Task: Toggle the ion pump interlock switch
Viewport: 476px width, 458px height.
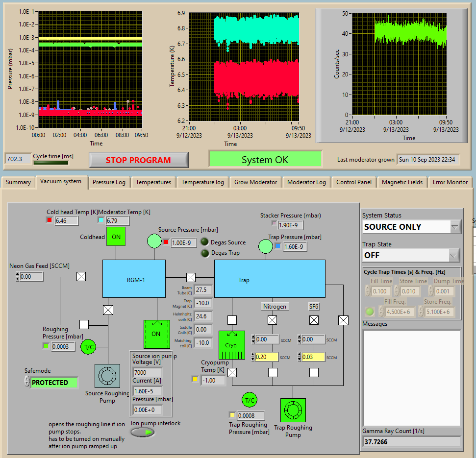Action: click(143, 432)
